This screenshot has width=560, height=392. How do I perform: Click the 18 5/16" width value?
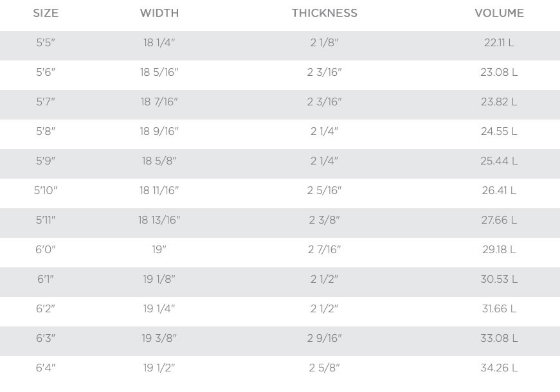tap(159, 73)
